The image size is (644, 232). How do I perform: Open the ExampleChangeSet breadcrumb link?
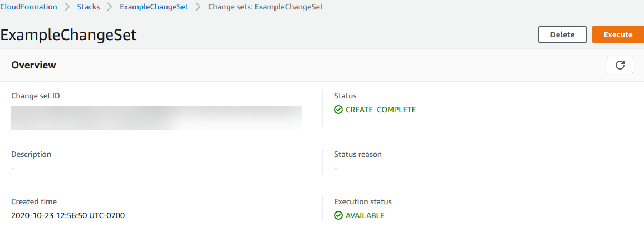coord(154,7)
